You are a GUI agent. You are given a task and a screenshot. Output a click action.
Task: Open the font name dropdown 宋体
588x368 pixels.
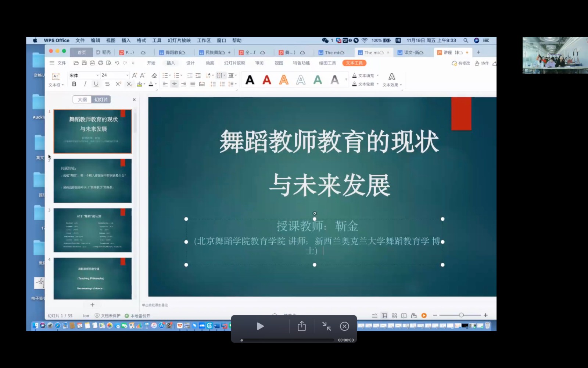pyautogui.click(x=98, y=75)
